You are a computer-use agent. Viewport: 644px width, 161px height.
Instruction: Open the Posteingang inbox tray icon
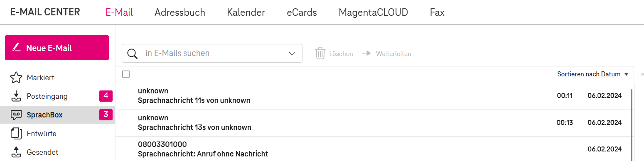(16, 96)
